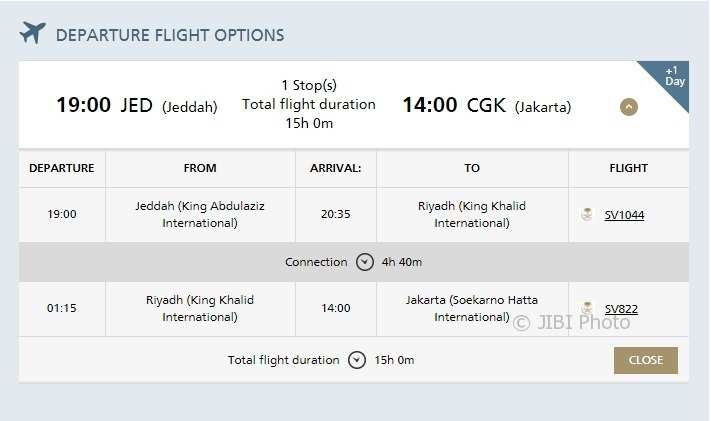This screenshot has width=711, height=421.
Task: Click the DEPARTURE column header
Action: coord(62,168)
